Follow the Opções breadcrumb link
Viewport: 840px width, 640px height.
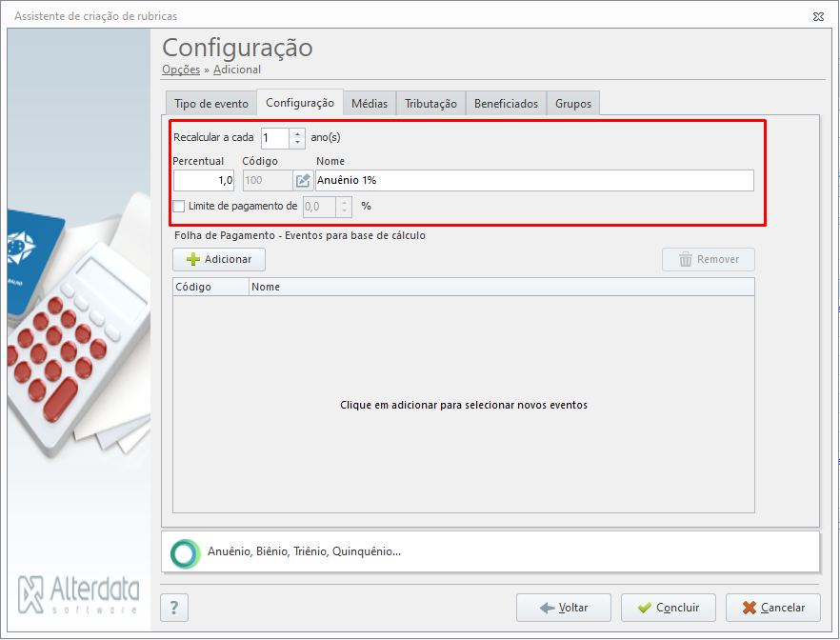click(181, 70)
